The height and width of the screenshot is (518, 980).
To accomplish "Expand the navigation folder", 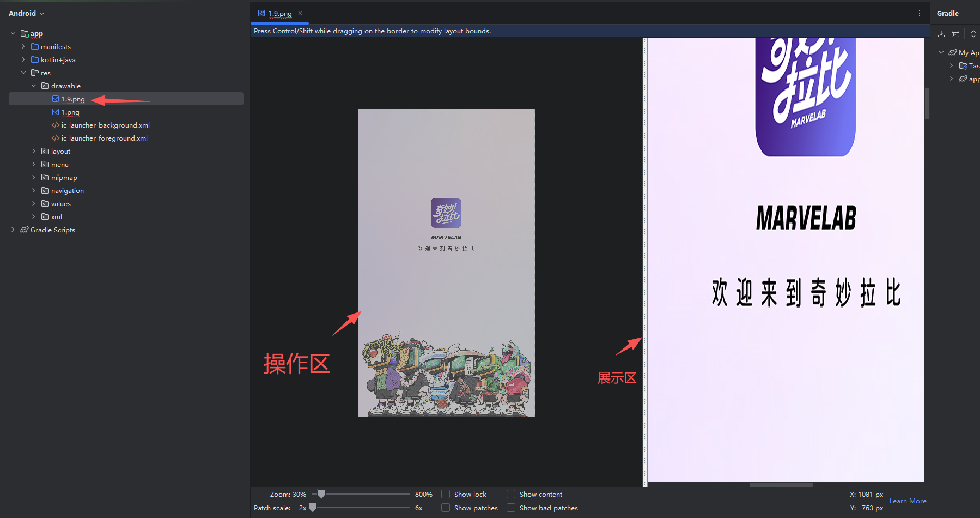I will [x=34, y=190].
